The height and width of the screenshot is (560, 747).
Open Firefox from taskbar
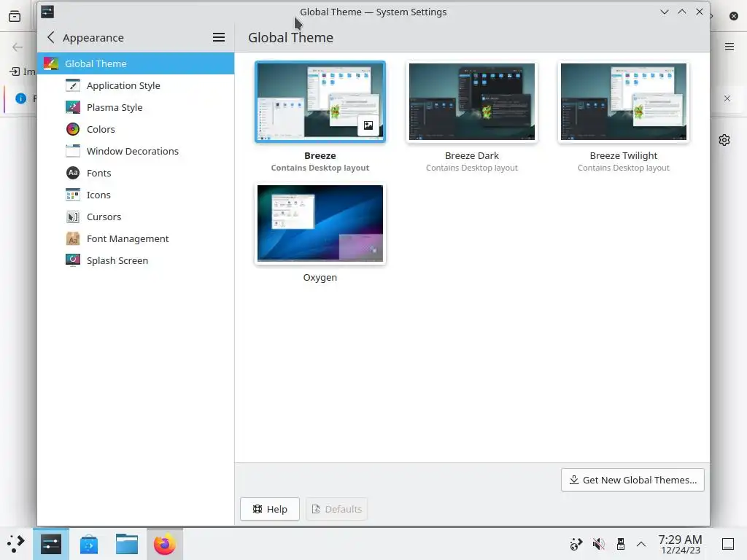(165, 544)
